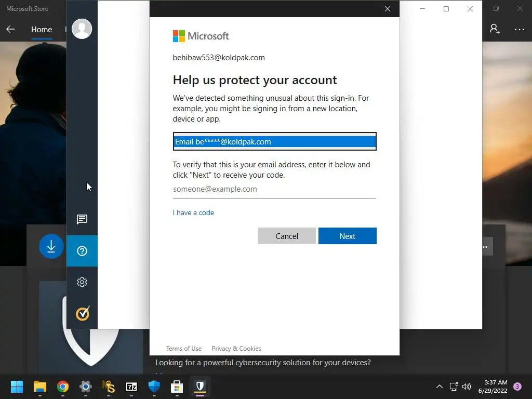532x399 pixels.
Task: Open the blue gear Settings taskbar icon
Action: [86, 387]
